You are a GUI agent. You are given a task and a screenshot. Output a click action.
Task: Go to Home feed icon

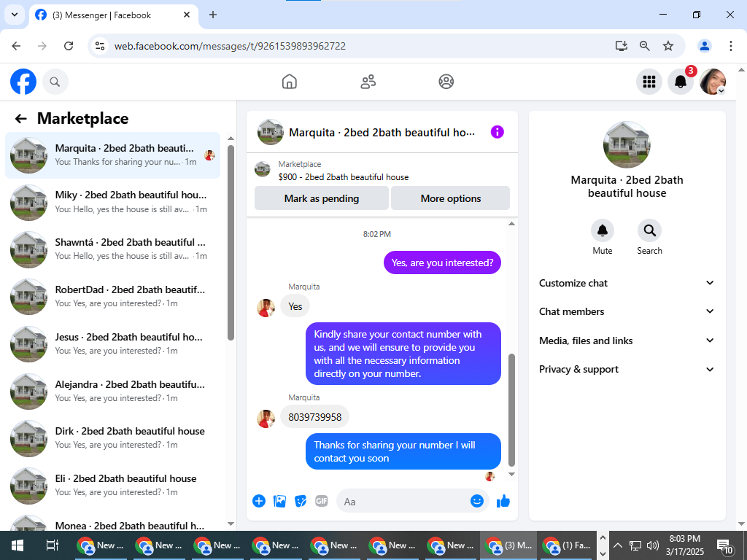pyautogui.click(x=289, y=82)
